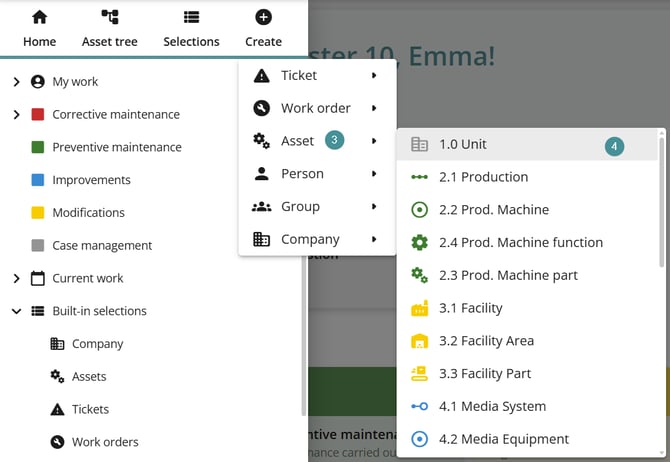Choose 2.4 Prod. Machine function gear icon
Image resolution: width=670 pixels, height=462 pixels.
pos(420,243)
